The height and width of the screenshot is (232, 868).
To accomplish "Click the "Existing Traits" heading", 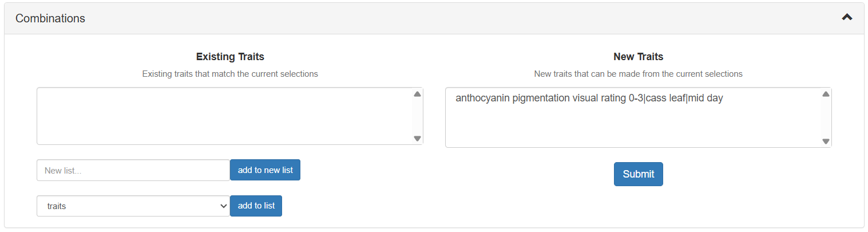I will click(x=230, y=57).
